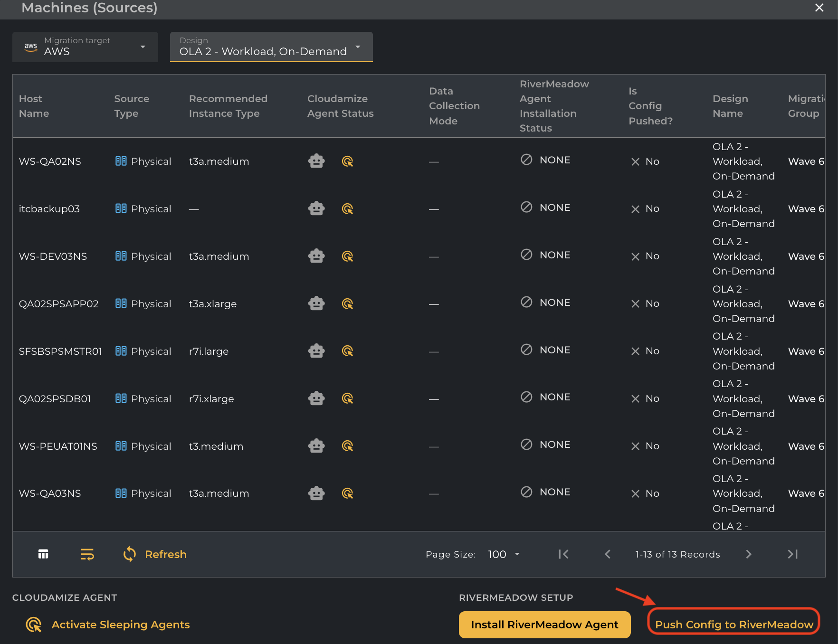Click the Source Type column header

coord(132,106)
